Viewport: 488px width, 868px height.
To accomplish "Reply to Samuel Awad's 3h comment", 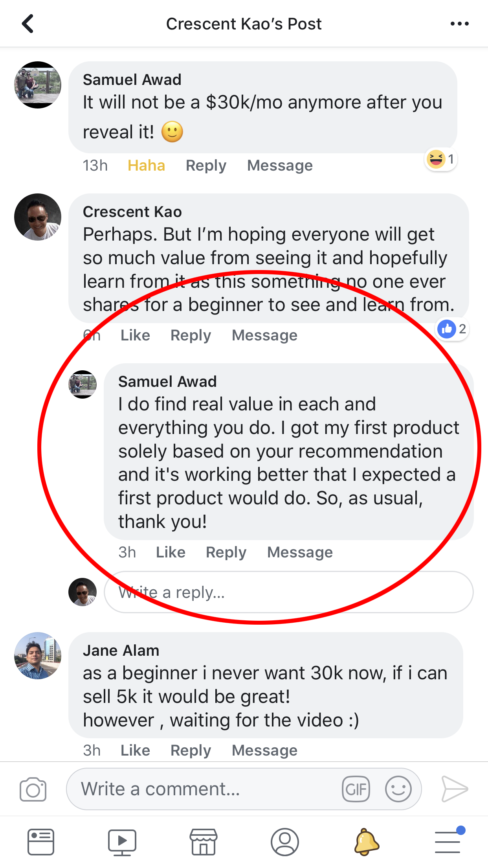I will point(226,552).
